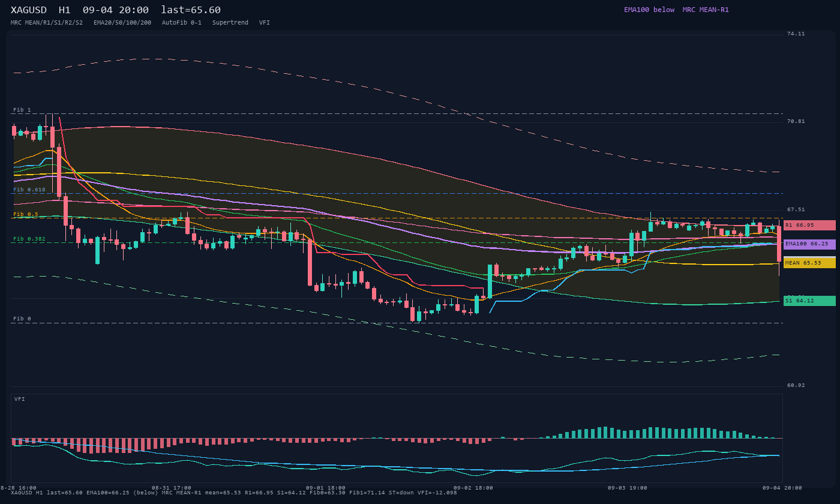Click MRC MEAN/R1/S1/R2/S2 indicator label
The image size is (840, 504).
[47, 23]
